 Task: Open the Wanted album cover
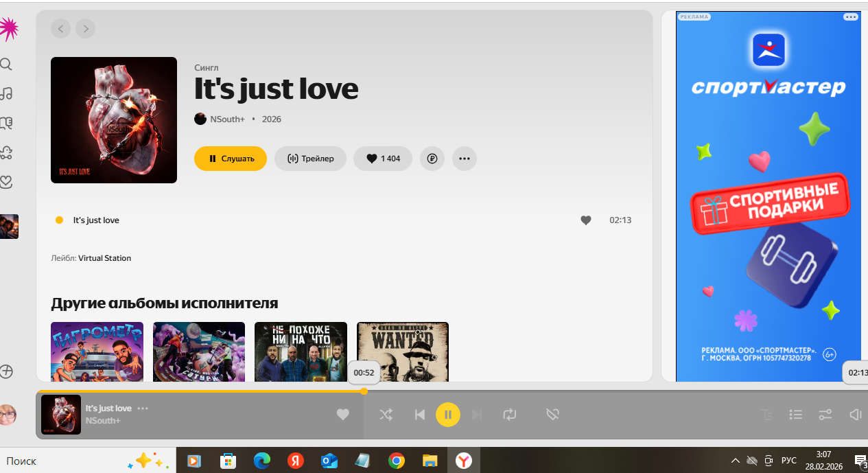pos(403,351)
